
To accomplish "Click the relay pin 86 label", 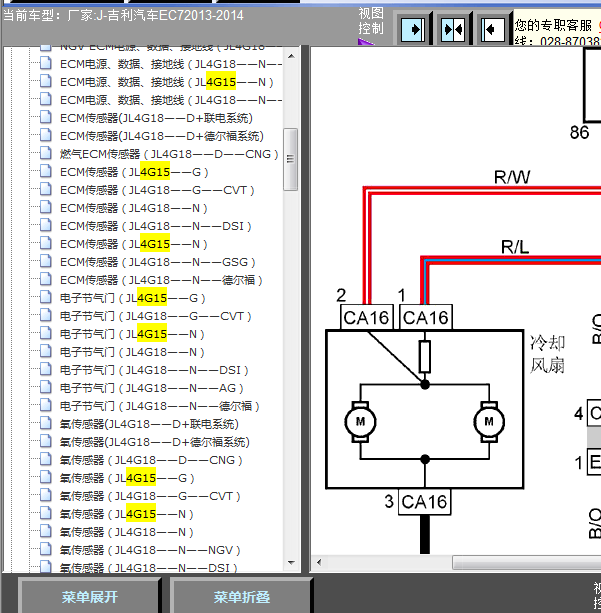I will tap(579, 133).
